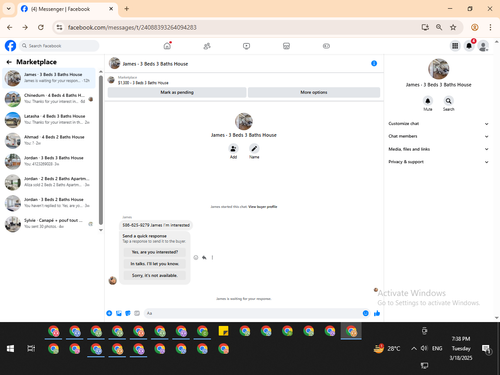Viewport: 500px width, 375px height.
Task: Open the Notifications bell
Action: click(469, 46)
